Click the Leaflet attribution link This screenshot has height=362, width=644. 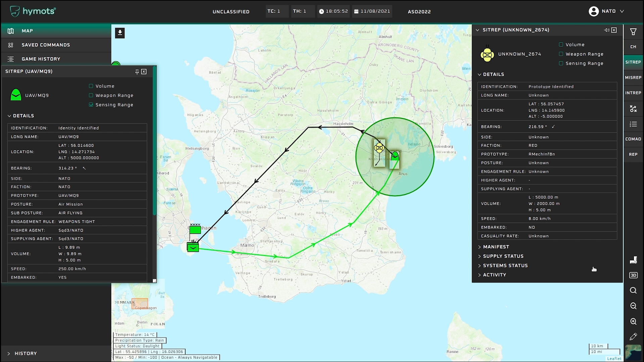614,359
